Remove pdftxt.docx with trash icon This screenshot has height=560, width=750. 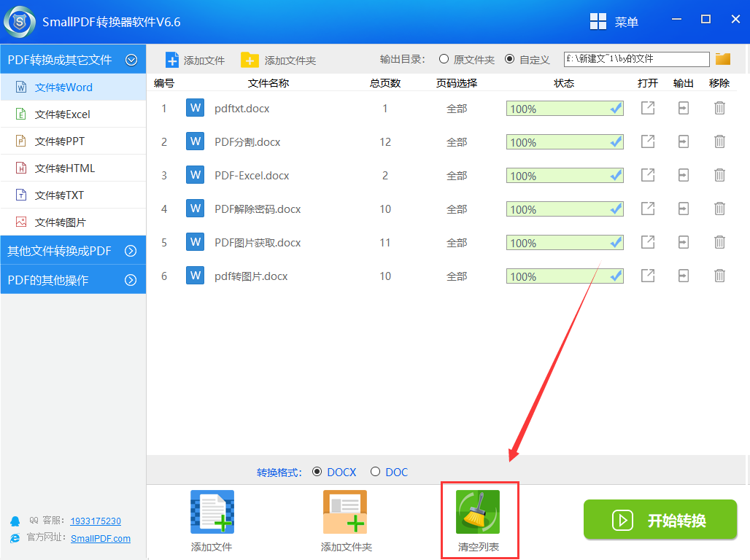coord(719,109)
